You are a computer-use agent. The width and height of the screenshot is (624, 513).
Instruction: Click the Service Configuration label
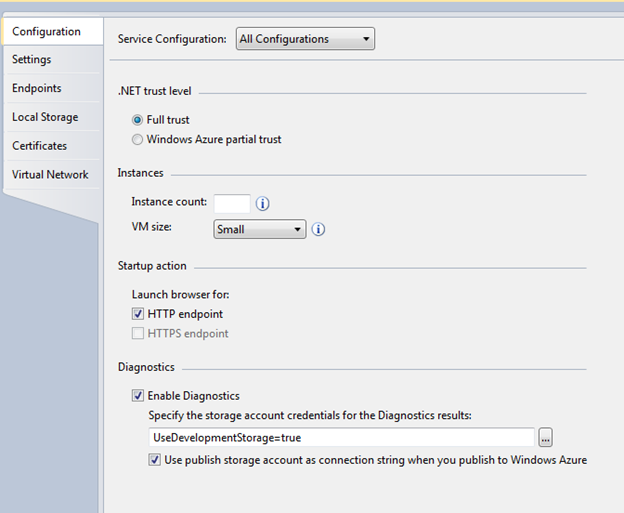(173, 40)
